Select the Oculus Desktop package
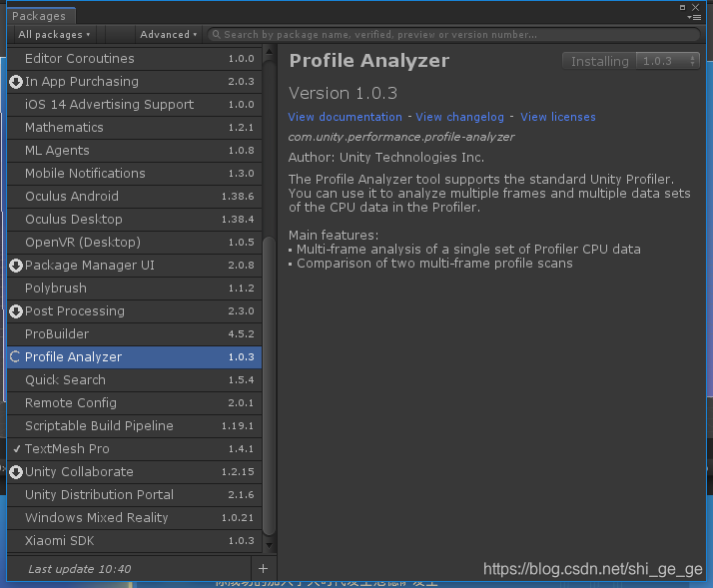The height and width of the screenshot is (588, 713). [x=135, y=220]
